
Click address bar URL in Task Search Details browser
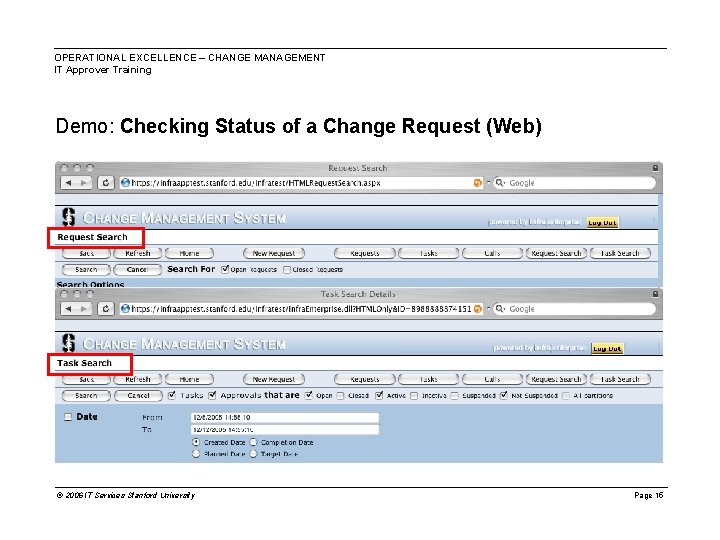point(301,309)
